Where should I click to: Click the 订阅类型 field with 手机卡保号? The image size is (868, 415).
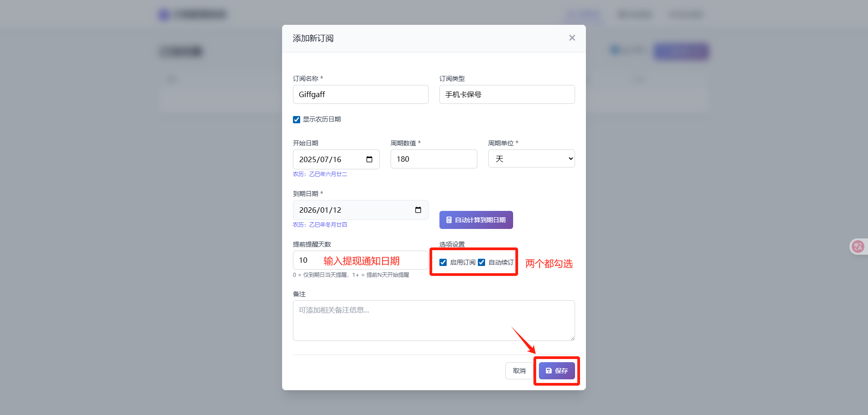click(507, 94)
